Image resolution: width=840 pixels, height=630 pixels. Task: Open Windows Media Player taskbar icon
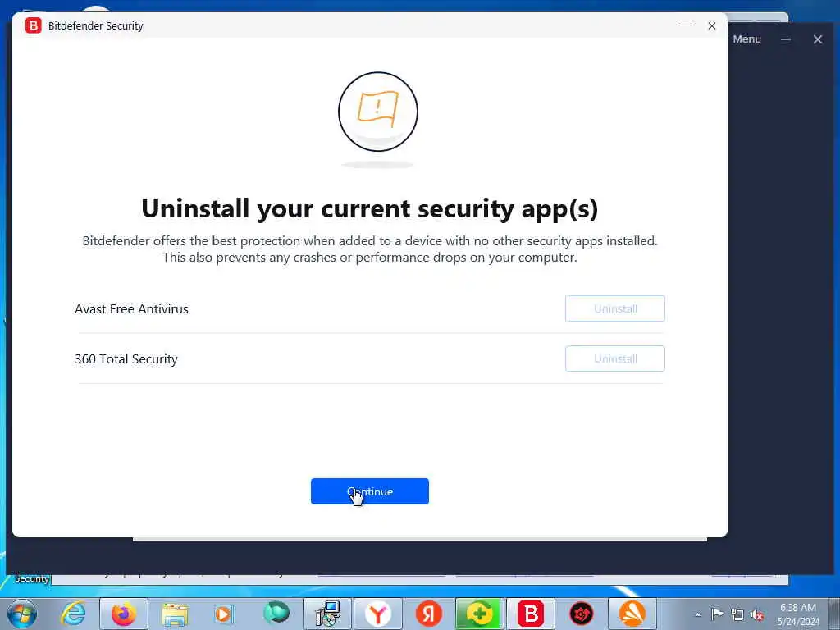224,614
